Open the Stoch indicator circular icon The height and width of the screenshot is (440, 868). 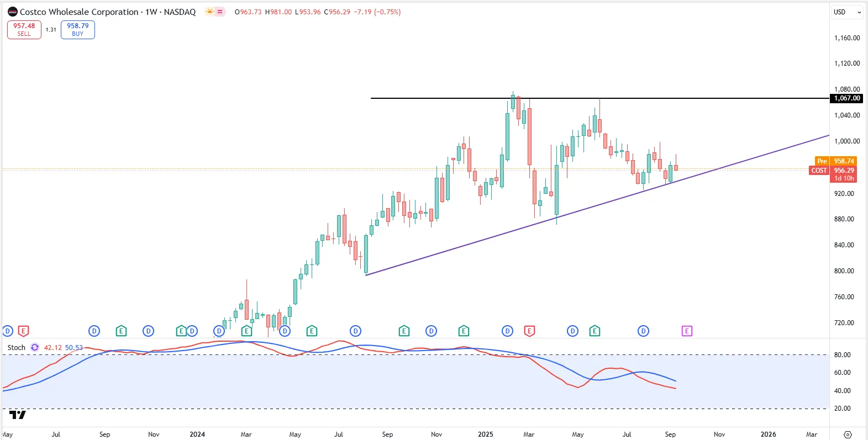pos(35,347)
